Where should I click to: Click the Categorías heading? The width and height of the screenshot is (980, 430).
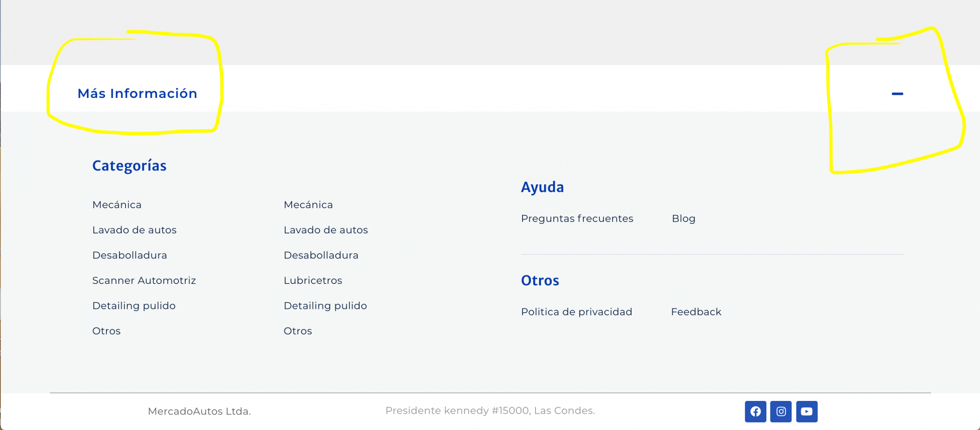tap(129, 166)
